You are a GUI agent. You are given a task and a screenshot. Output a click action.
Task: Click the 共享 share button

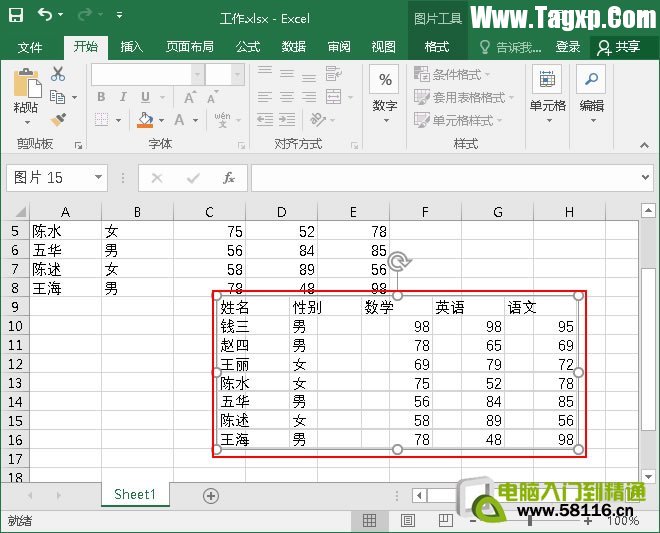pyautogui.click(x=620, y=47)
